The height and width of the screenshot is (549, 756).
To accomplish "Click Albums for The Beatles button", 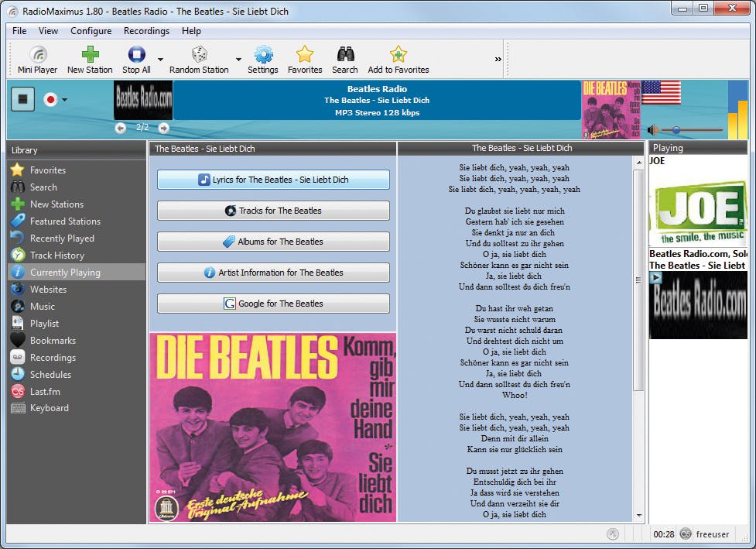I will 273,242.
